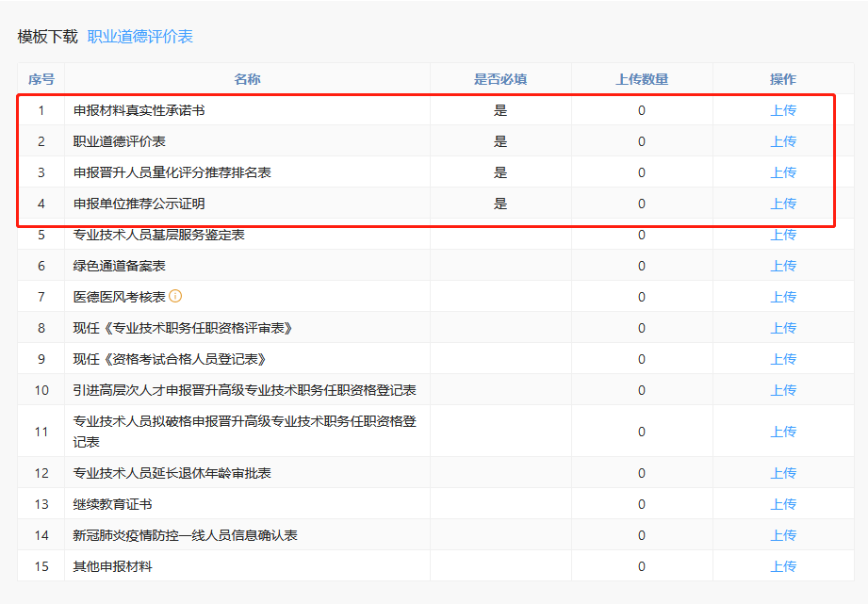868x604 pixels.
Task: Click 上传 for 绿色通道备案表
Action: (783, 266)
